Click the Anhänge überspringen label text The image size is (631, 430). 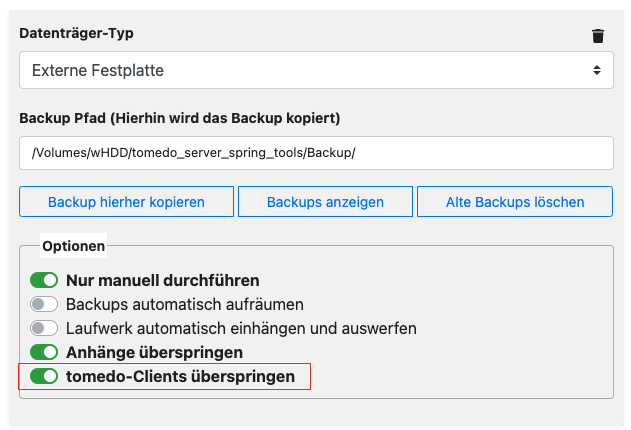[155, 353]
